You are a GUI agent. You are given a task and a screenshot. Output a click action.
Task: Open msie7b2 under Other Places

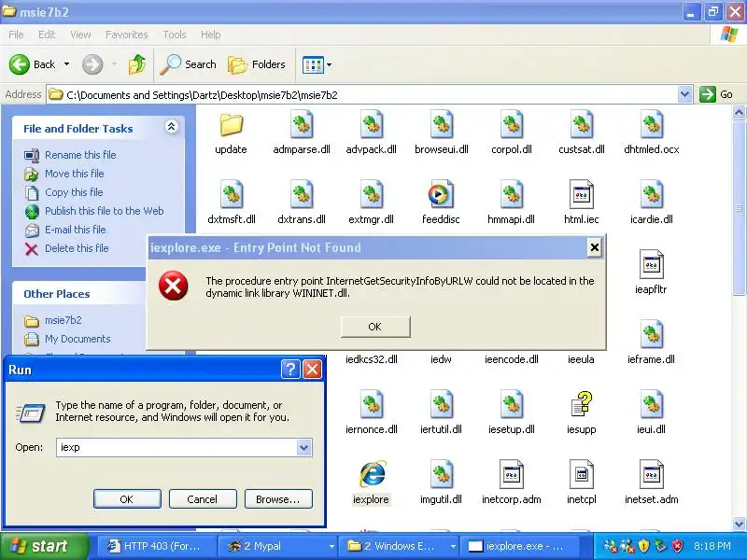[x=63, y=320]
